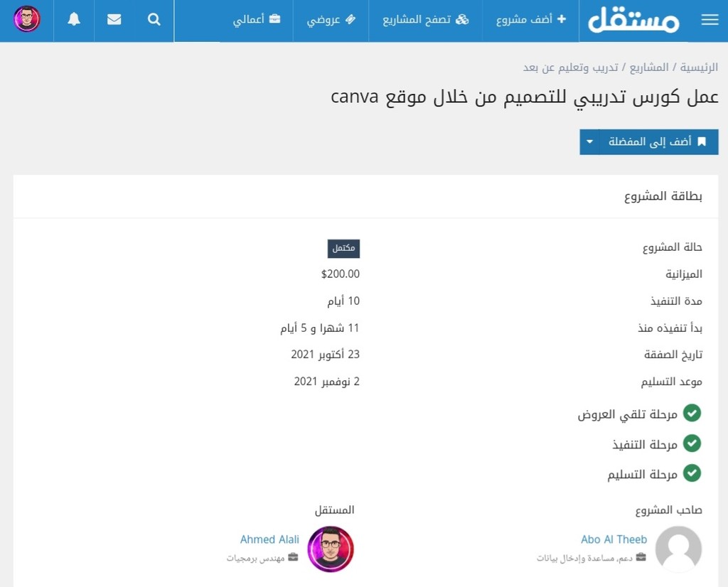The height and width of the screenshot is (587, 728).
Task: Click the 10 أيام duration value
Action: pyautogui.click(x=343, y=301)
